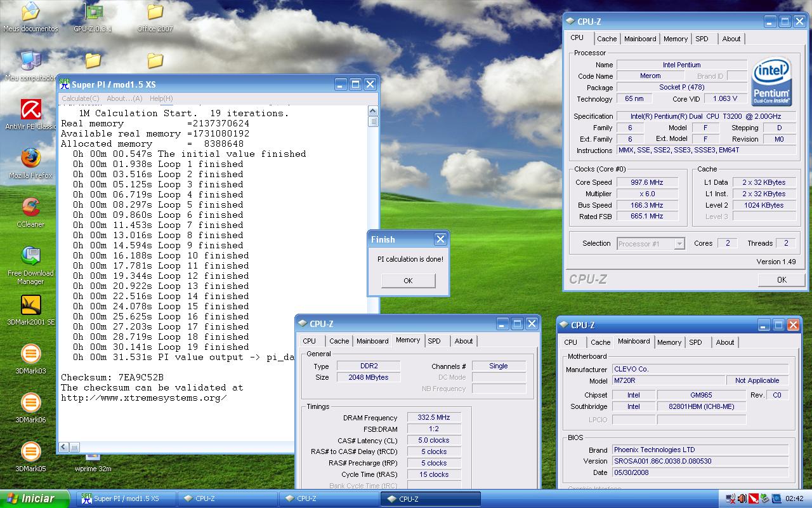Open the volume speaker tray icon

[x=742, y=498]
